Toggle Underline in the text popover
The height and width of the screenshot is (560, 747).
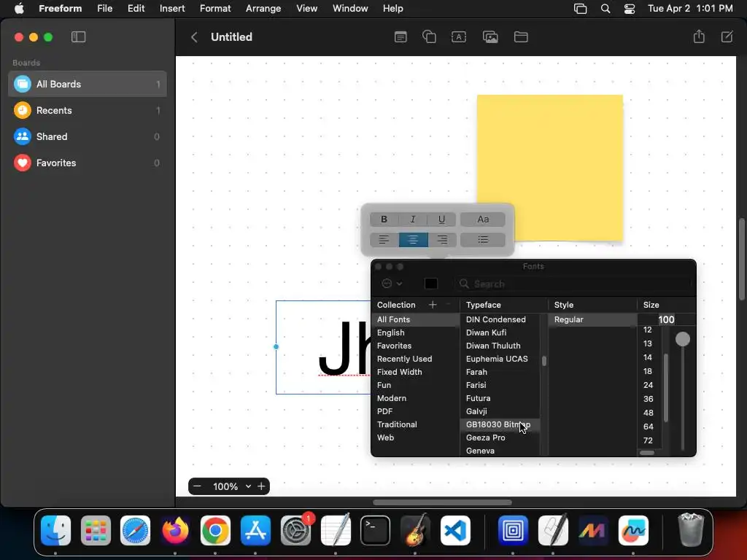(441, 219)
